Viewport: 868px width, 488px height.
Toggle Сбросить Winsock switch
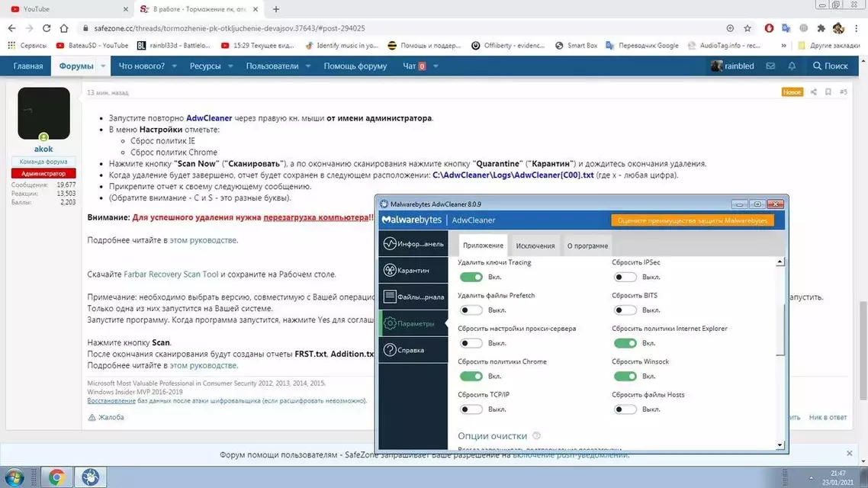[x=625, y=376]
